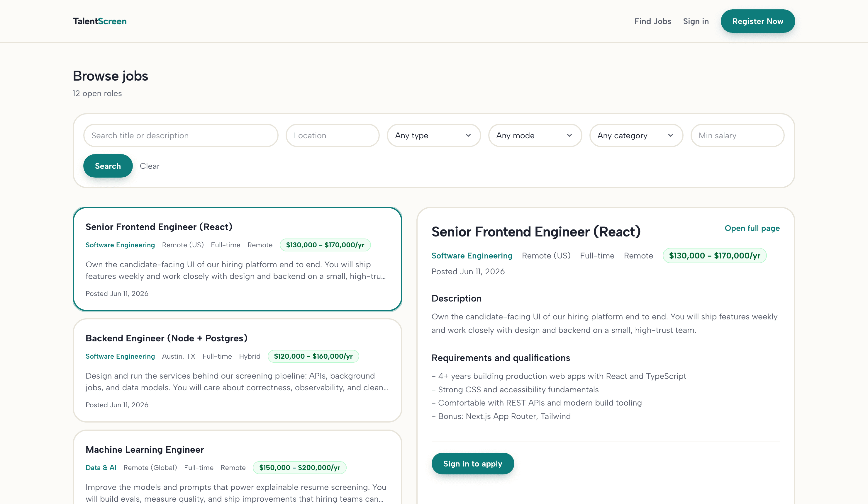
Task: Open the Sign in header link
Action: 696,21
